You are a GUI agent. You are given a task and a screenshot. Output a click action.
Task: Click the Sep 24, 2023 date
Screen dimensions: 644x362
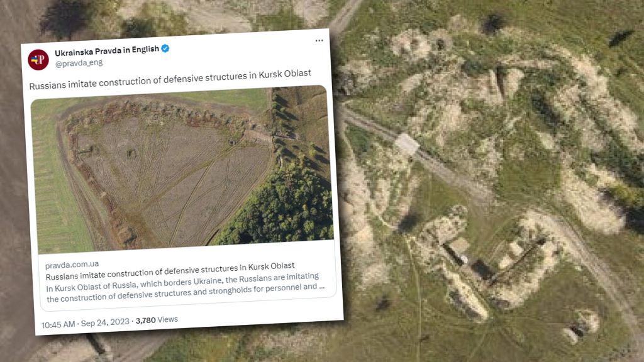point(105,322)
